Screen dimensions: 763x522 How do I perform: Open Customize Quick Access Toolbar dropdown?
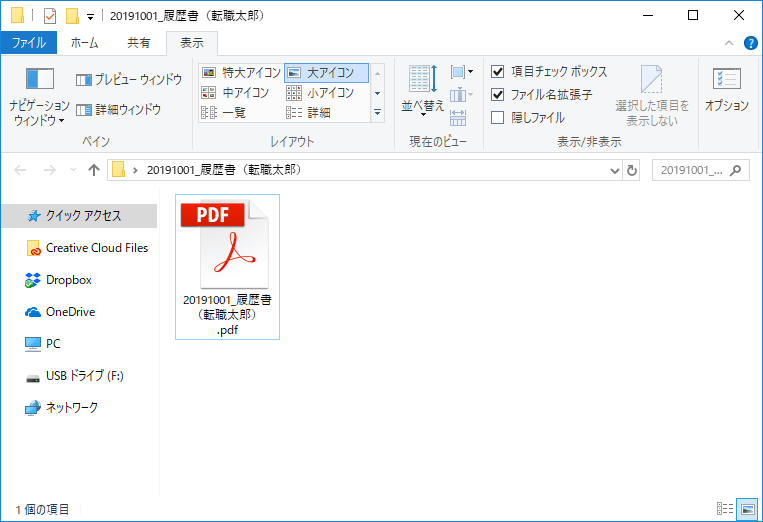[x=90, y=17]
